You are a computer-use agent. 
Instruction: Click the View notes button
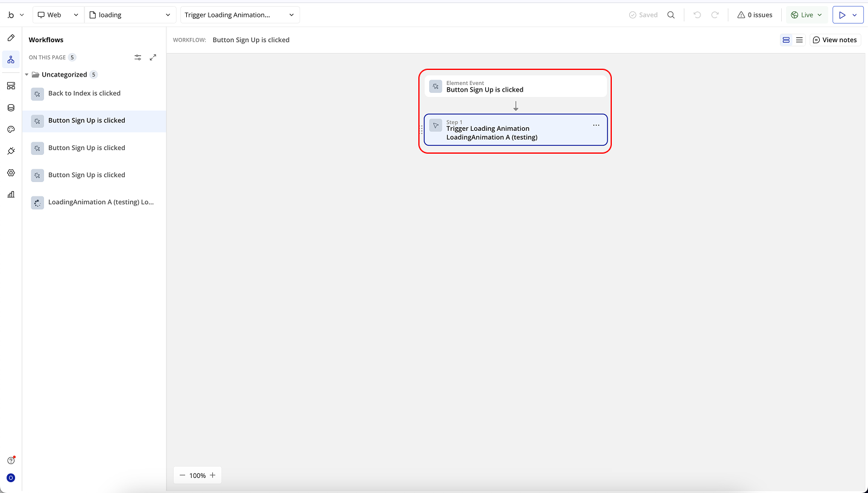tap(835, 40)
